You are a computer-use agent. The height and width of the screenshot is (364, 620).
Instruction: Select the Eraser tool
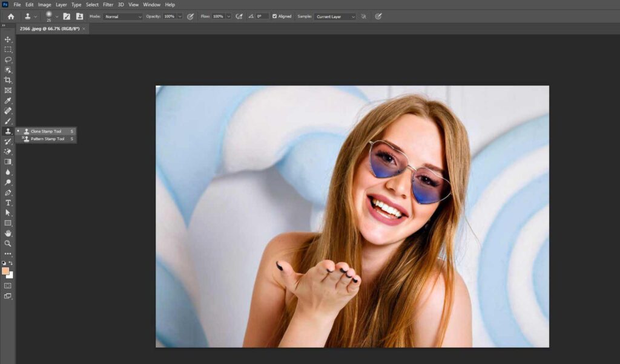coord(7,152)
